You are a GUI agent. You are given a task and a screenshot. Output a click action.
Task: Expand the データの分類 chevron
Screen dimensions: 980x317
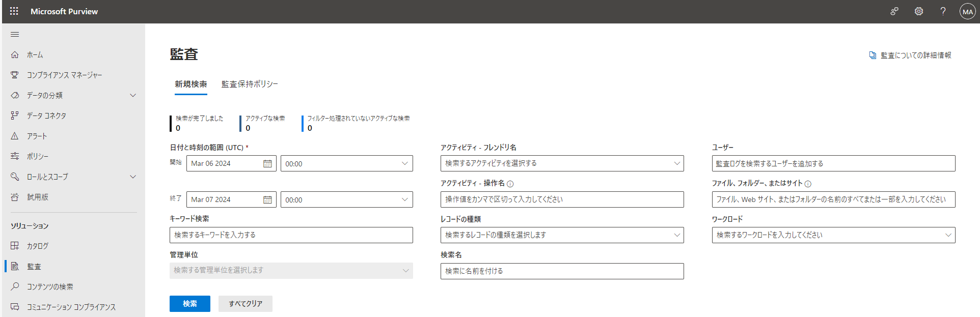pyautogui.click(x=133, y=95)
